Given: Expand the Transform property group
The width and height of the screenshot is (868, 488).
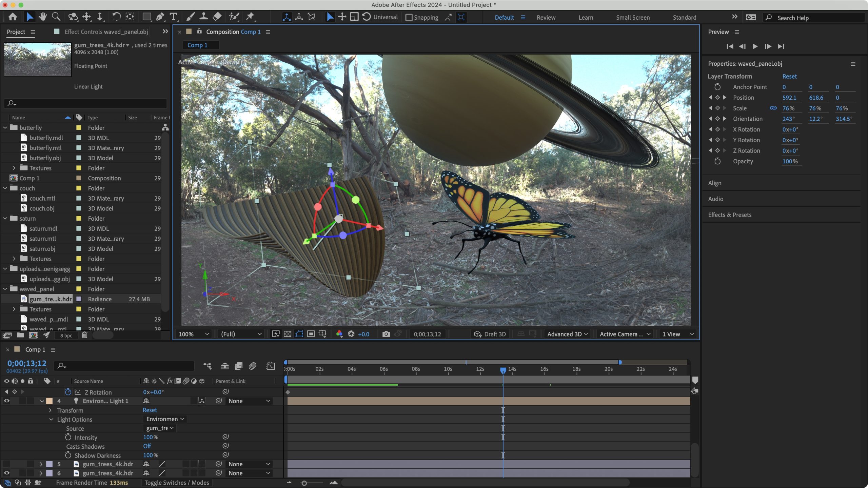Looking at the screenshot, I should pos(51,410).
